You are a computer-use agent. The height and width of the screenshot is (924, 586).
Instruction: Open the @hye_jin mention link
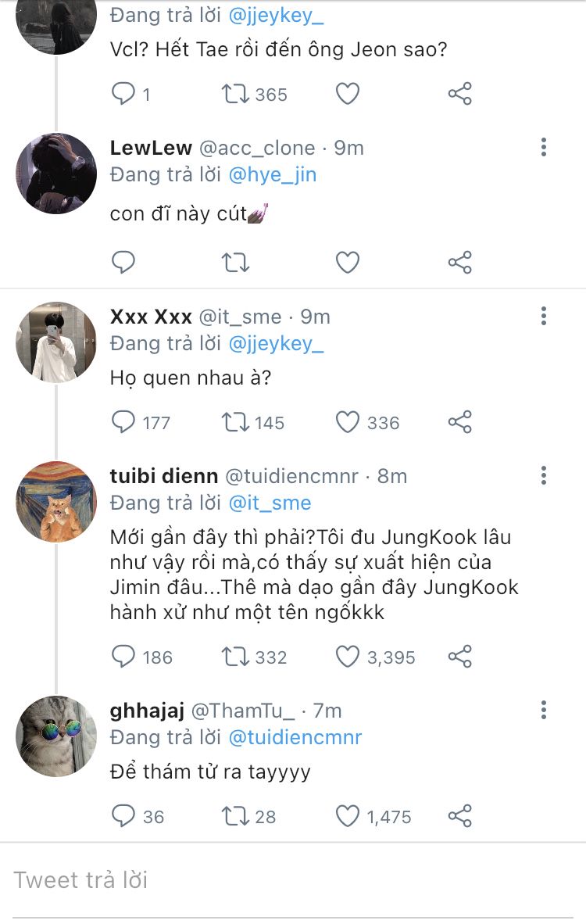(273, 174)
